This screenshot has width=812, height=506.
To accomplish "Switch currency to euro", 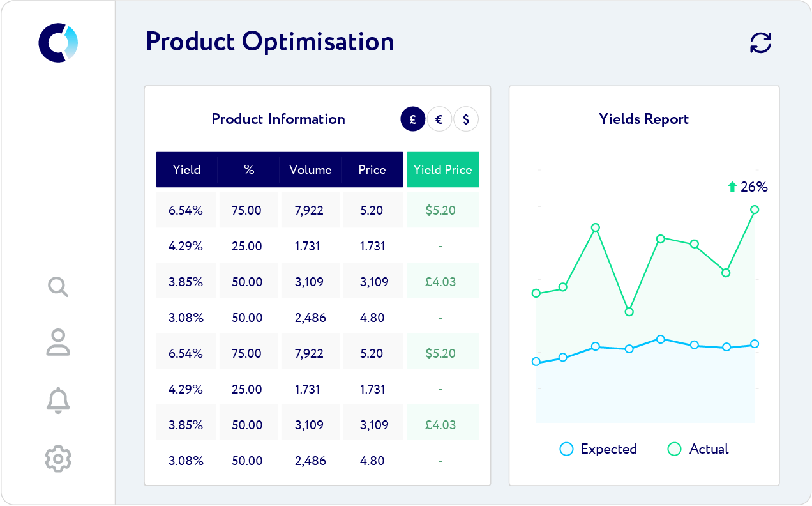I will [439, 119].
